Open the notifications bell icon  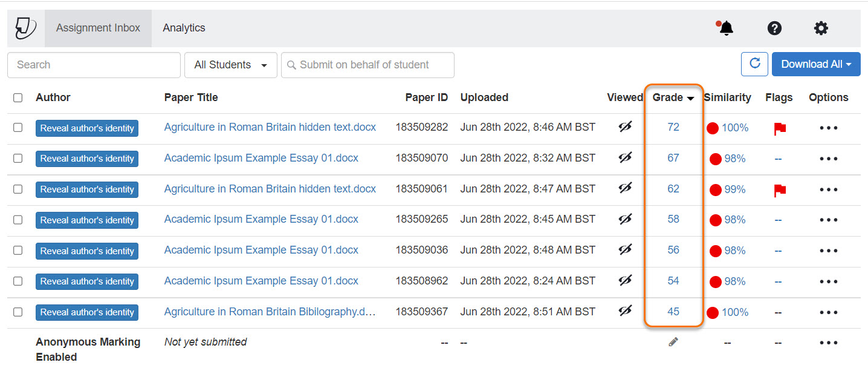[726, 28]
